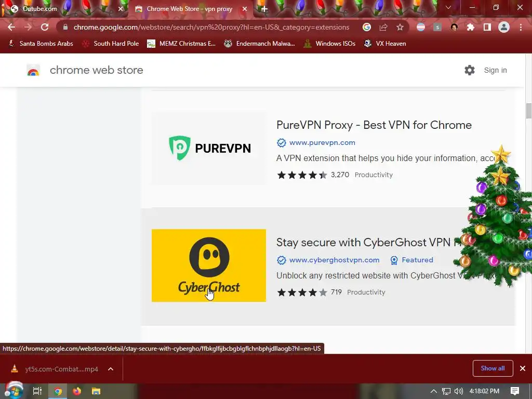532x399 pixels.
Task: Click the Google icon in address bar
Action: [x=366, y=27]
